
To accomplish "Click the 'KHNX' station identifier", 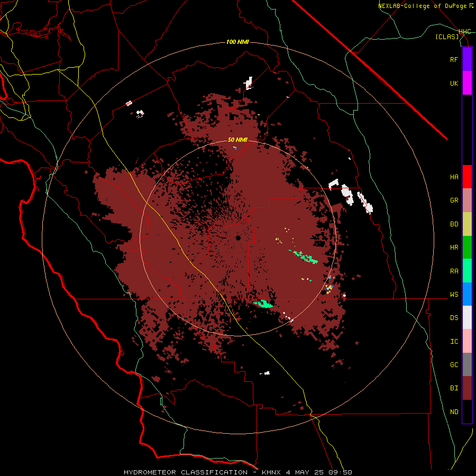I will click(x=272, y=472).
